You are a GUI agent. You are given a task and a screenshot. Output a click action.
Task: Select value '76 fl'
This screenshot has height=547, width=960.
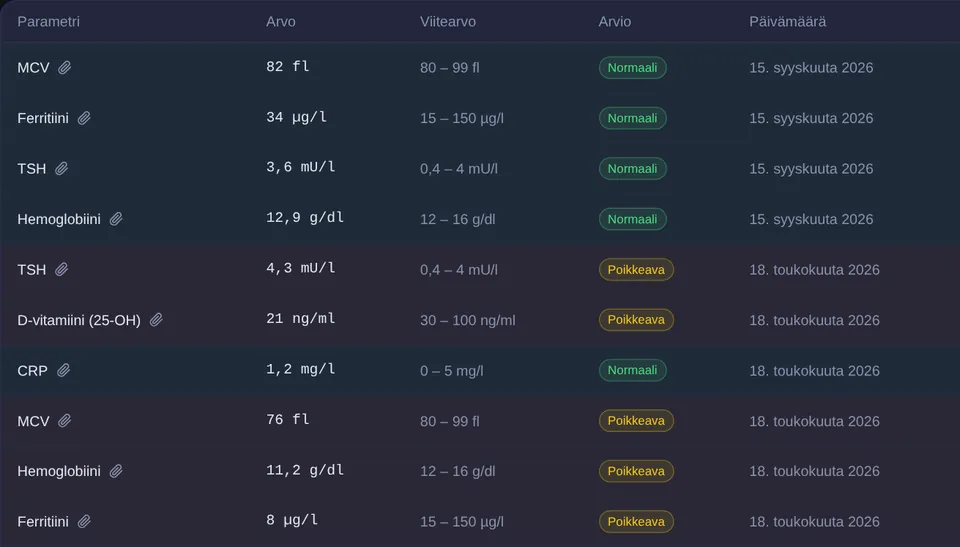287,420
